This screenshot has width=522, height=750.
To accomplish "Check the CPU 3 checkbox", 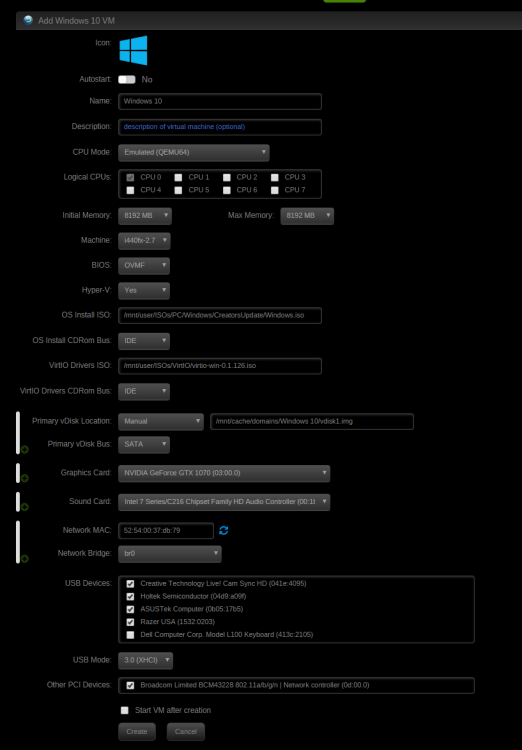I will tap(275, 177).
